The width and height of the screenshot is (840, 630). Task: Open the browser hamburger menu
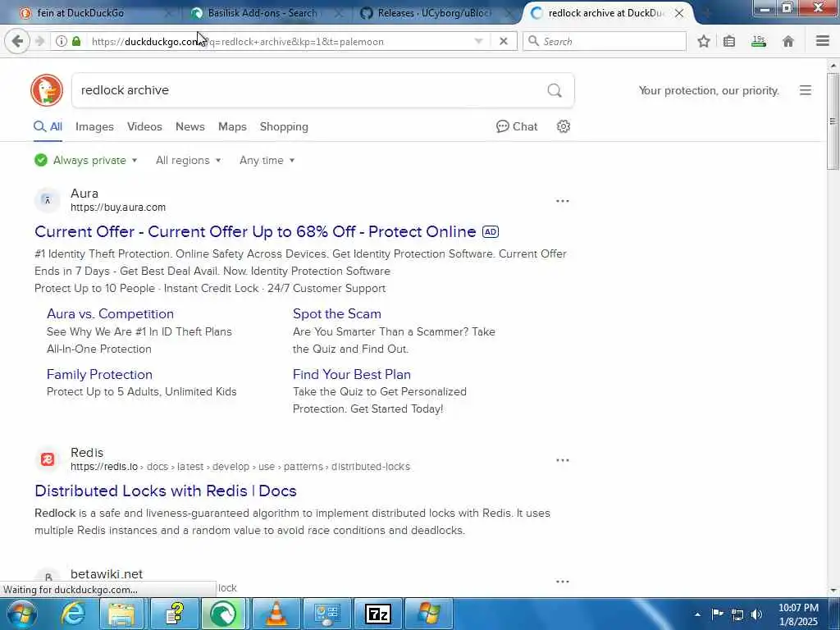pyautogui.click(x=823, y=41)
